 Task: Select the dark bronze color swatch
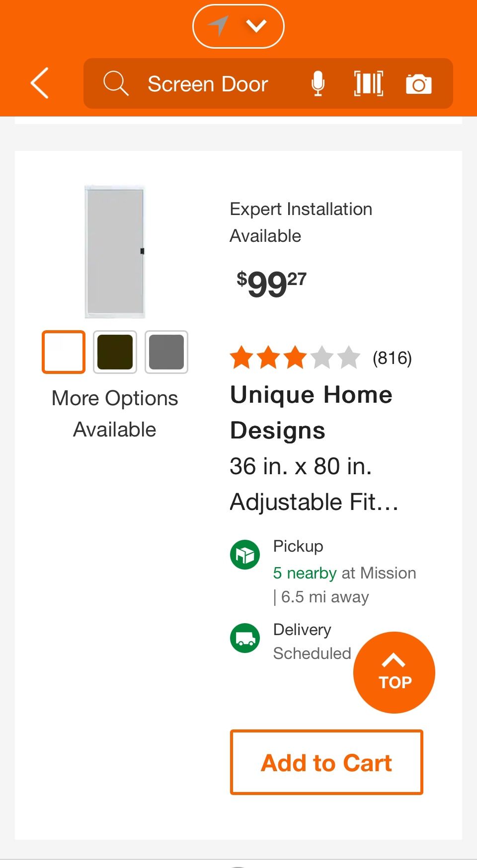115,352
